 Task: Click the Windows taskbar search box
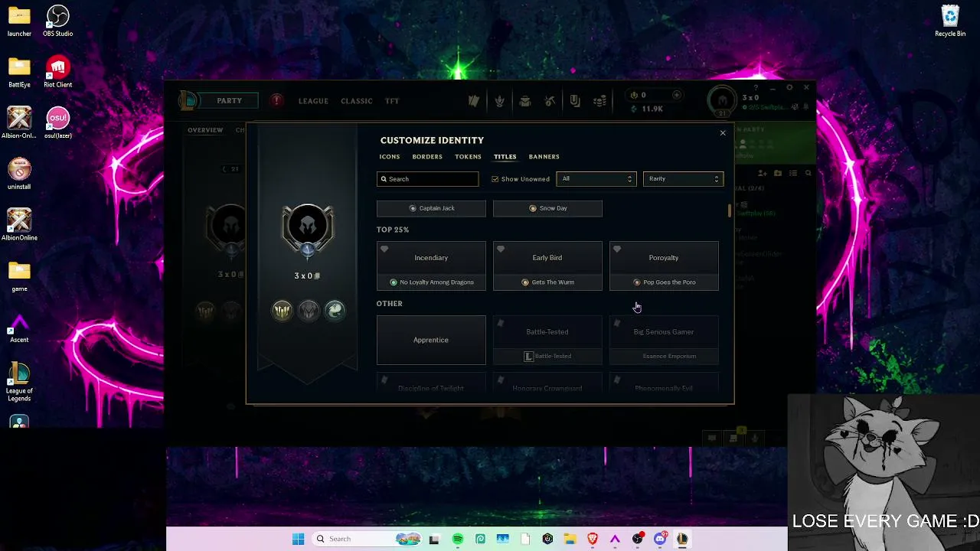368,539
